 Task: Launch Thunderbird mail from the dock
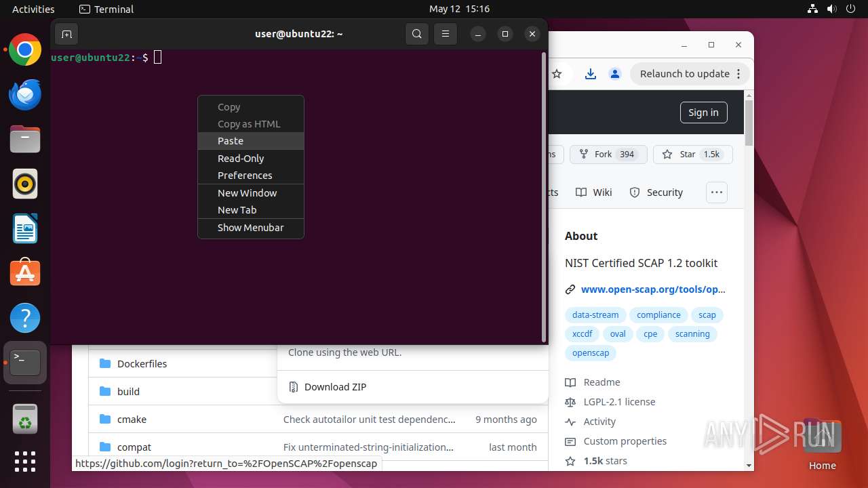coord(25,95)
